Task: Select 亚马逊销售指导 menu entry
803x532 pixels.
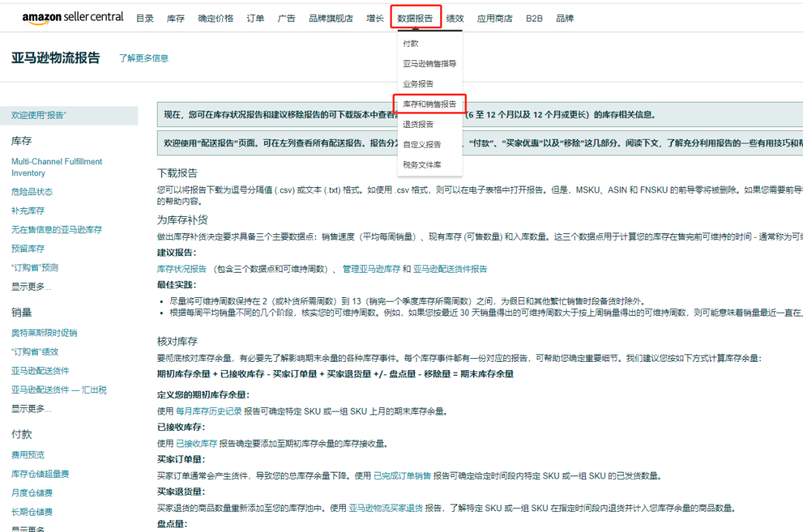Action: tap(430, 64)
